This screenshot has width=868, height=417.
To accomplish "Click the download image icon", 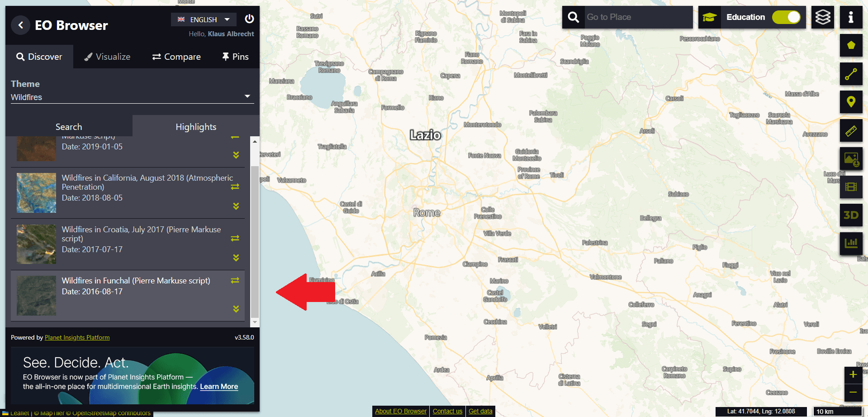I will click(851, 159).
